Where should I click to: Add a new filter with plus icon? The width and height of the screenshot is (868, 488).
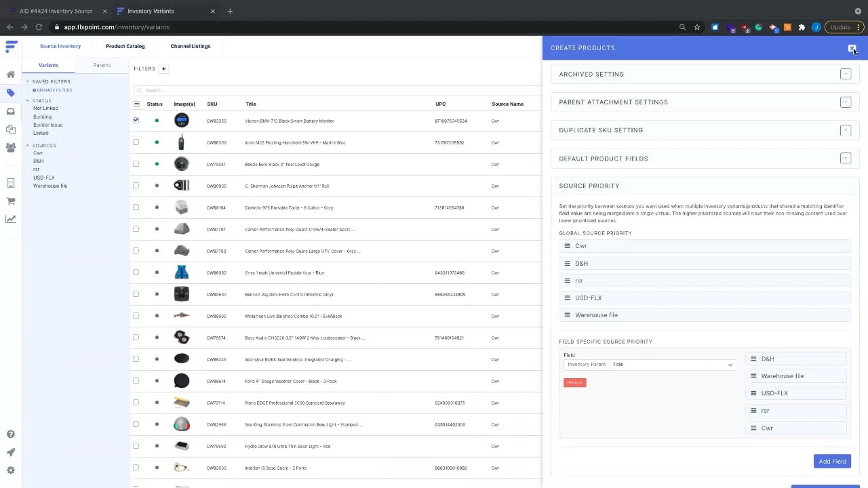pos(163,68)
